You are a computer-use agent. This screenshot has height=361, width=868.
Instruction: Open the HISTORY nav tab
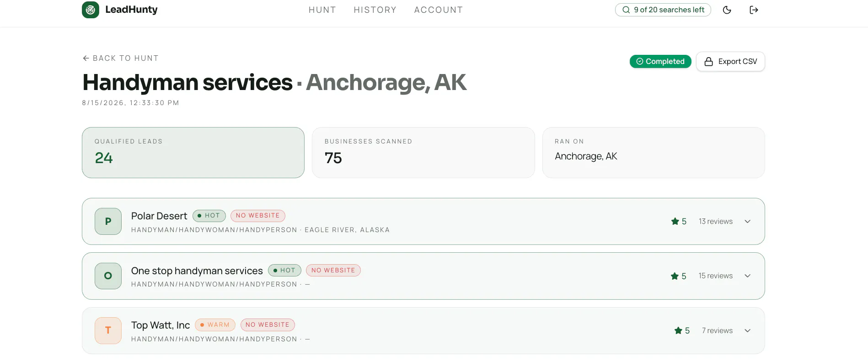[x=375, y=10]
